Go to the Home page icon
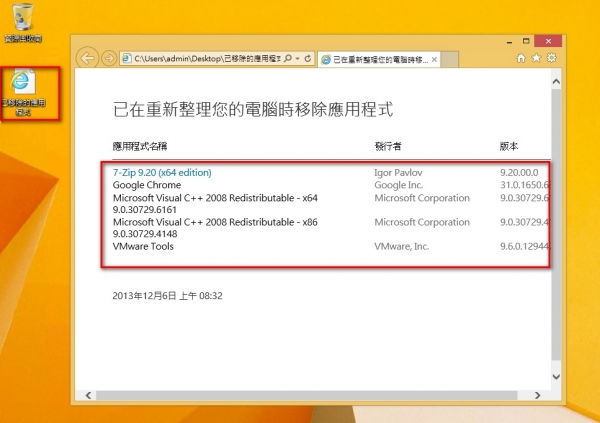The width and height of the screenshot is (600, 423). pos(521,58)
